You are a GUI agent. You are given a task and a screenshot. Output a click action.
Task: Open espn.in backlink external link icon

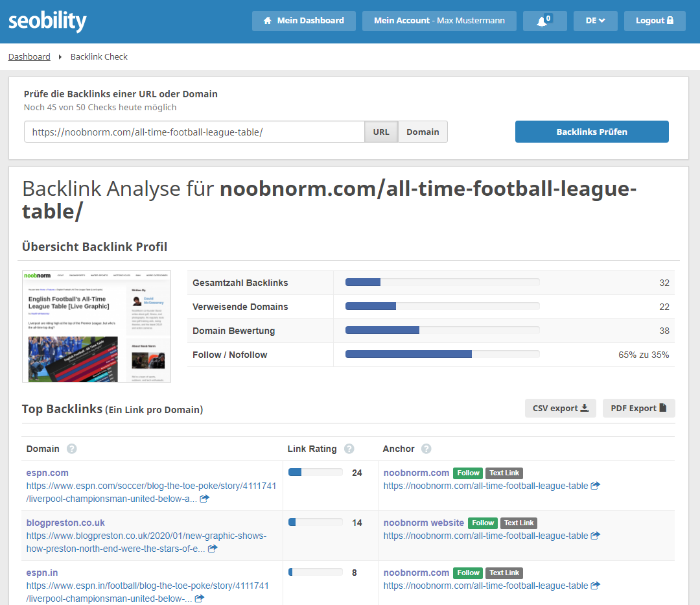[200, 599]
